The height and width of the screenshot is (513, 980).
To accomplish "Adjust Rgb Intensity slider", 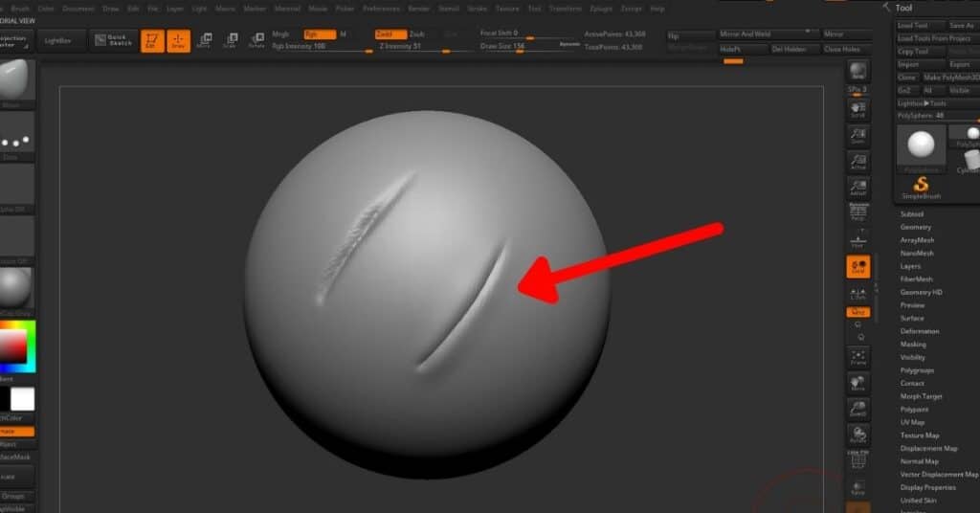I will [322, 47].
